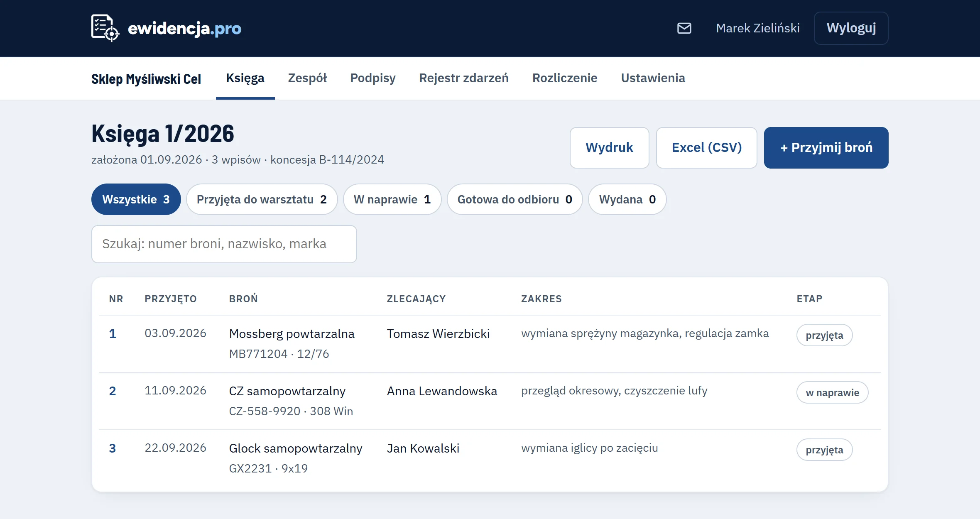Open the messages envelope icon
Image resolution: width=980 pixels, height=519 pixels.
point(684,28)
